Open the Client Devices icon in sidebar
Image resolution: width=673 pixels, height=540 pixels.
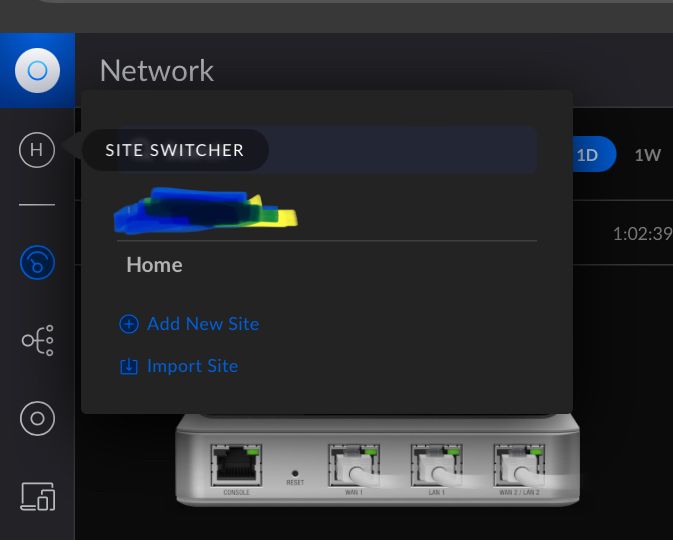click(37, 496)
